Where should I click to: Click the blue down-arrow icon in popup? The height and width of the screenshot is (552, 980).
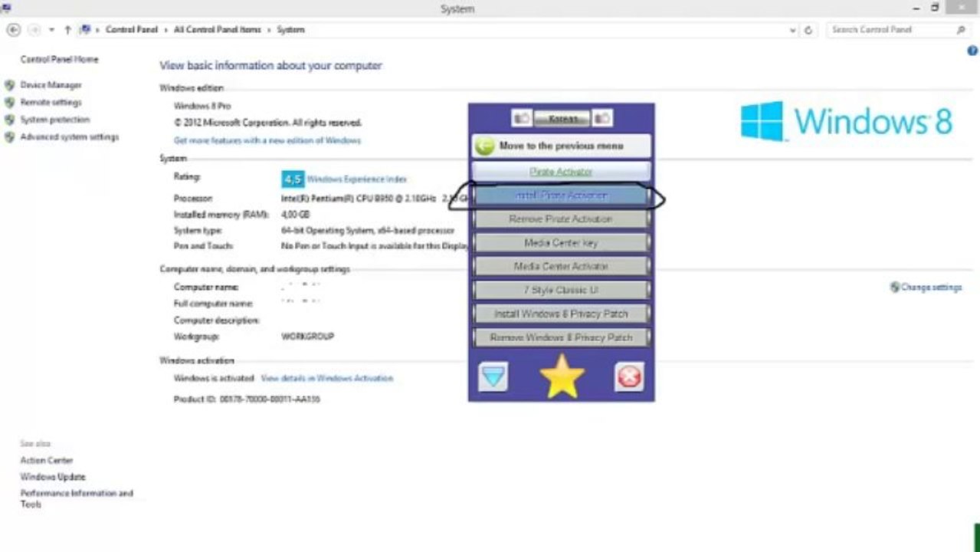(x=493, y=376)
